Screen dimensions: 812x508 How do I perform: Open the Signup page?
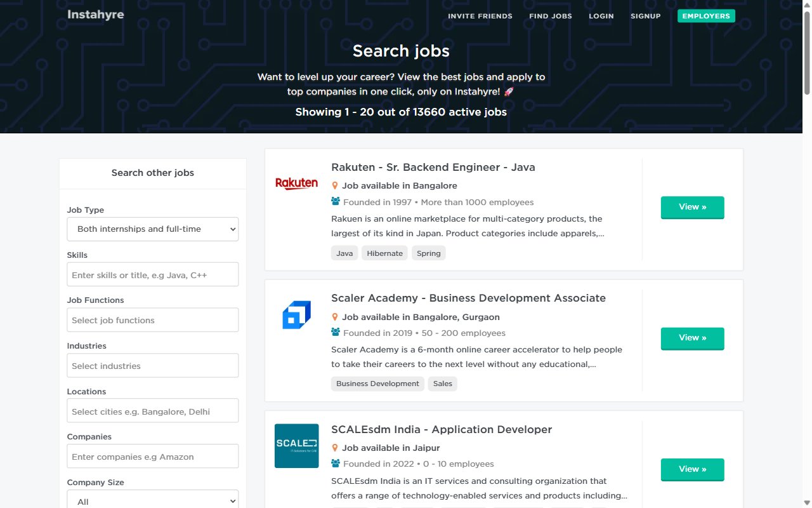[x=646, y=17]
